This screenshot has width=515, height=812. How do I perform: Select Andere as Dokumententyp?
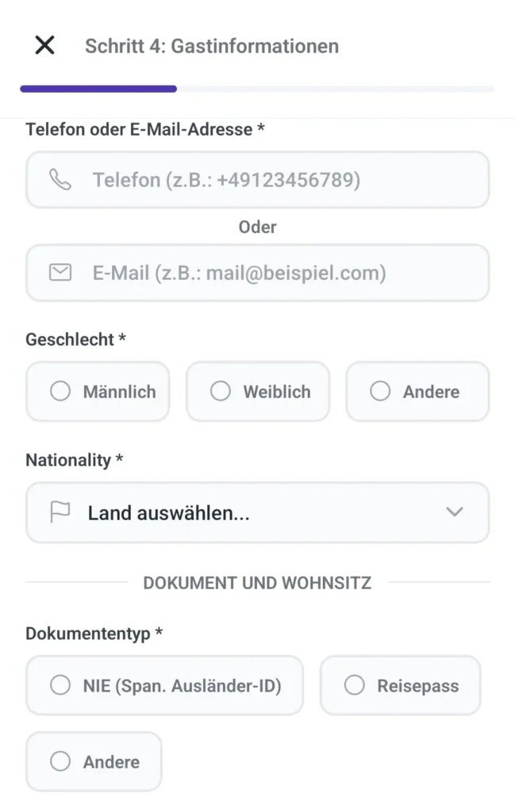pyautogui.click(x=94, y=761)
